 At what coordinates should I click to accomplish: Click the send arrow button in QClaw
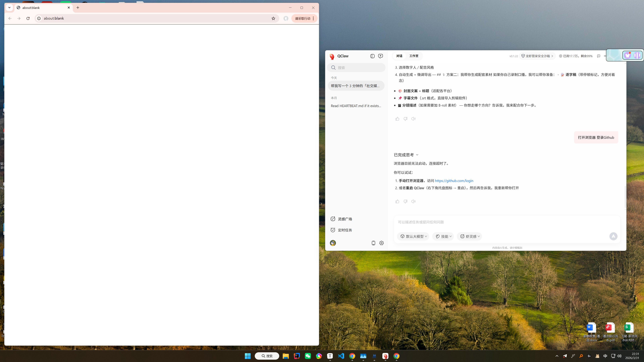(x=613, y=236)
